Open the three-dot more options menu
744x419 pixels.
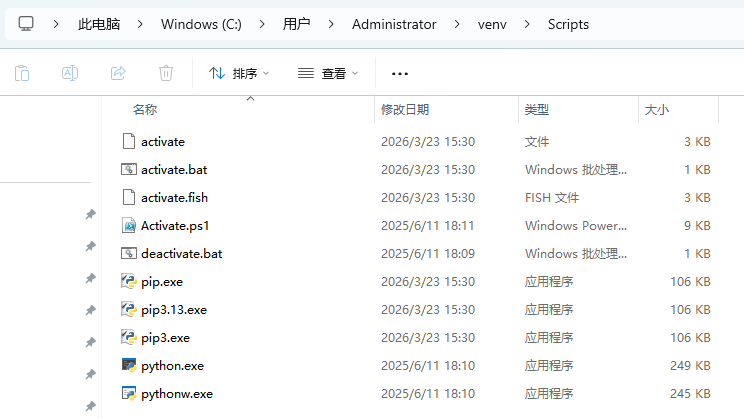tap(400, 73)
